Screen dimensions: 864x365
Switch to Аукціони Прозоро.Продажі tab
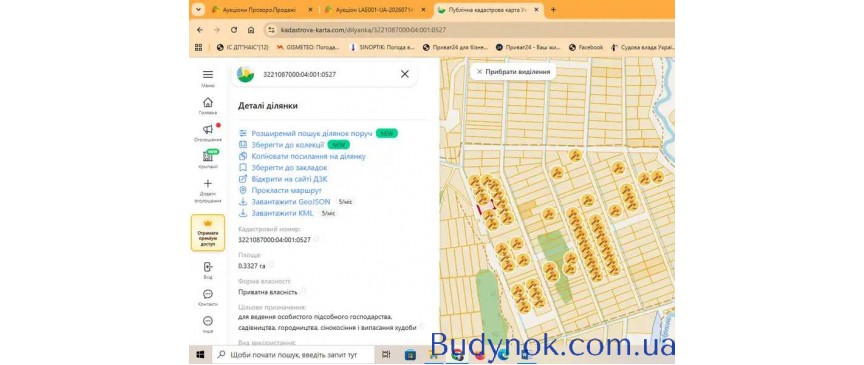pyautogui.click(x=259, y=9)
